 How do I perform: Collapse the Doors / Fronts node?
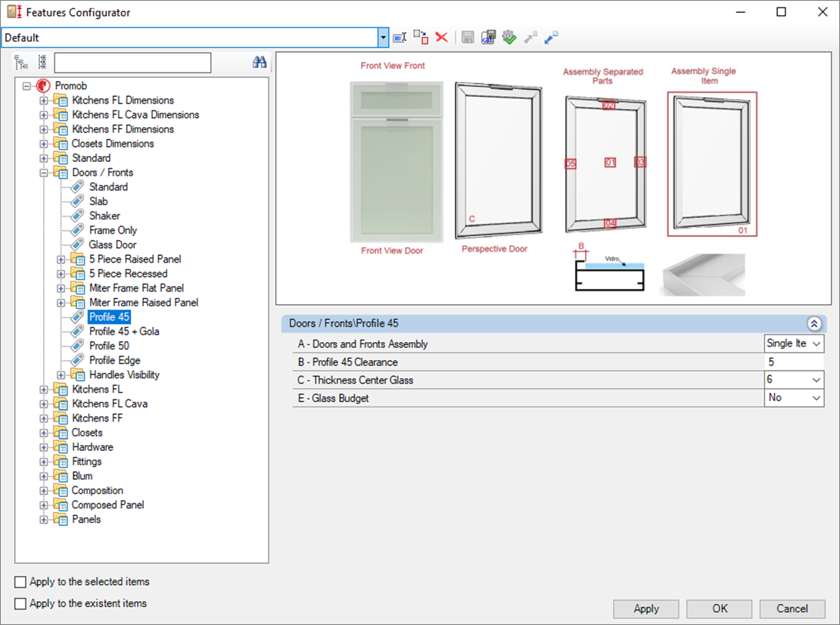[x=44, y=173]
